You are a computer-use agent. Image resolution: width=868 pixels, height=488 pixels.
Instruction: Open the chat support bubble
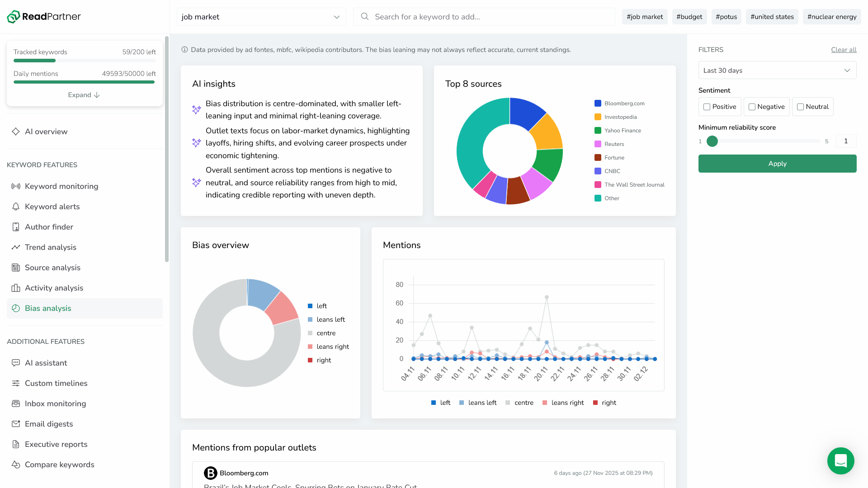[x=840, y=461]
